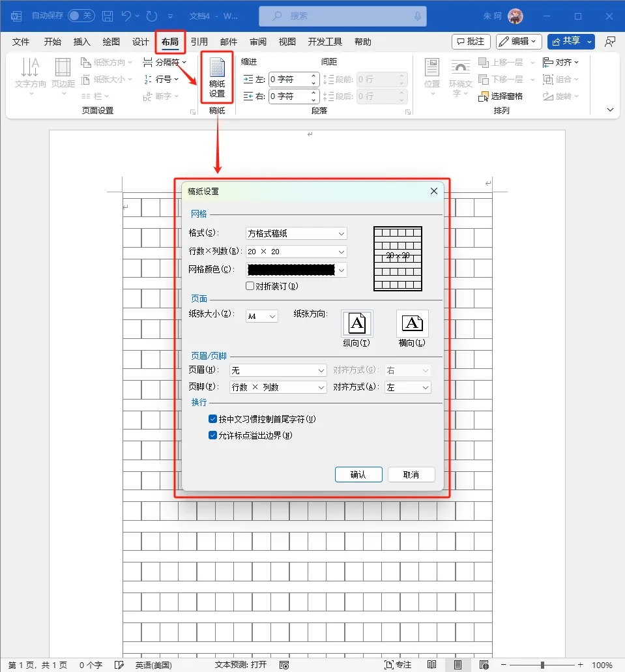The image size is (625, 672).
Task: Click the save icon in the title bar
Action: pos(108,16)
